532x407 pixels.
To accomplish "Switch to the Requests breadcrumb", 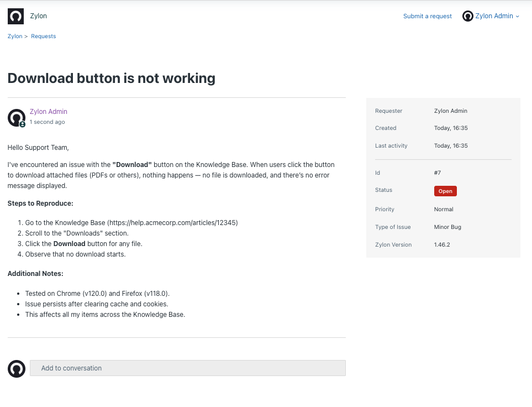I will [43, 36].
